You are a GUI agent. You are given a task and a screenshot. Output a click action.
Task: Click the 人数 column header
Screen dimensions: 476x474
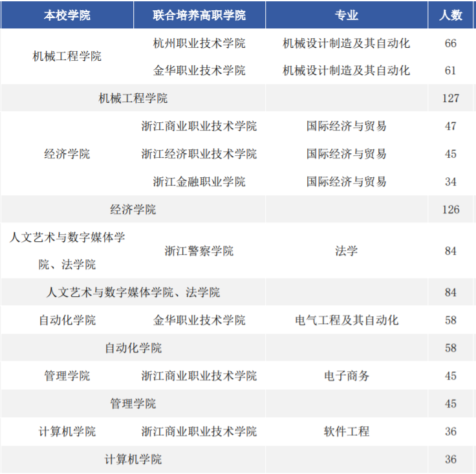[x=451, y=15]
